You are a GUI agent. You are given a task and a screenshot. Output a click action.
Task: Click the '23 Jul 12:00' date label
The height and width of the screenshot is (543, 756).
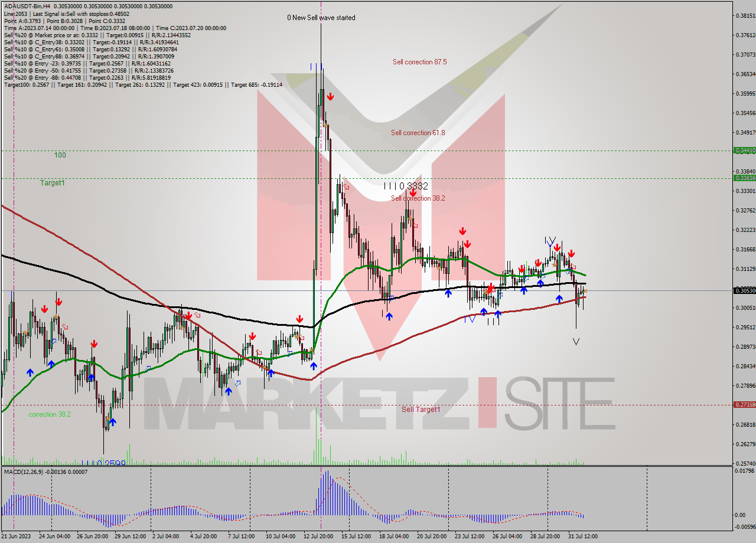pyautogui.click(x=470, y=537)
